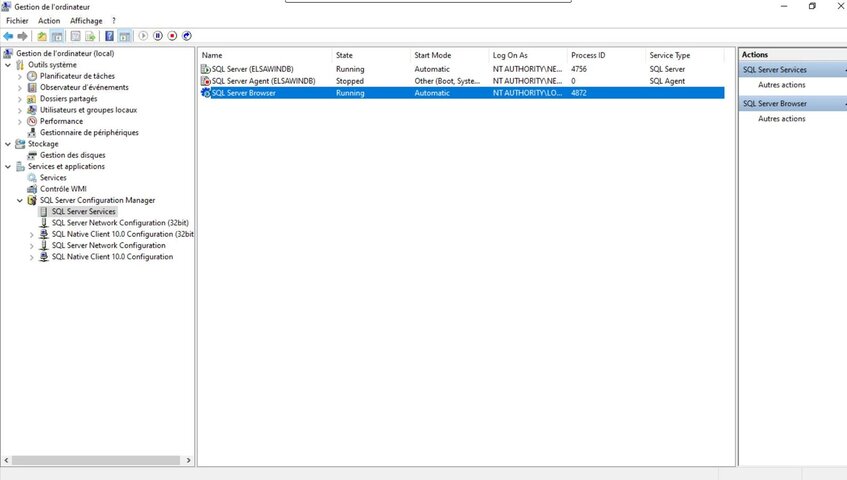Click the SQL Server Agent stopped-service icon
This screenshot has width=847, height=480.
click(x=205, y=81)
